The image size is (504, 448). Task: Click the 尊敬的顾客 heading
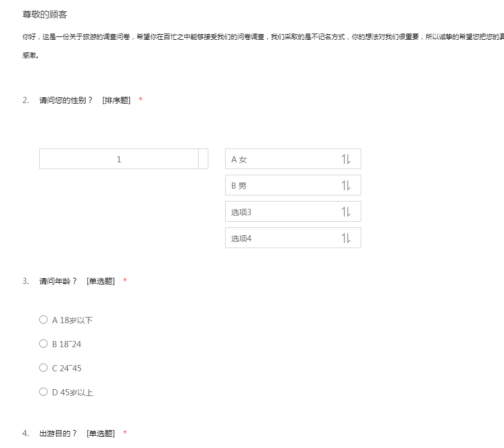click(x=45, y=15)
